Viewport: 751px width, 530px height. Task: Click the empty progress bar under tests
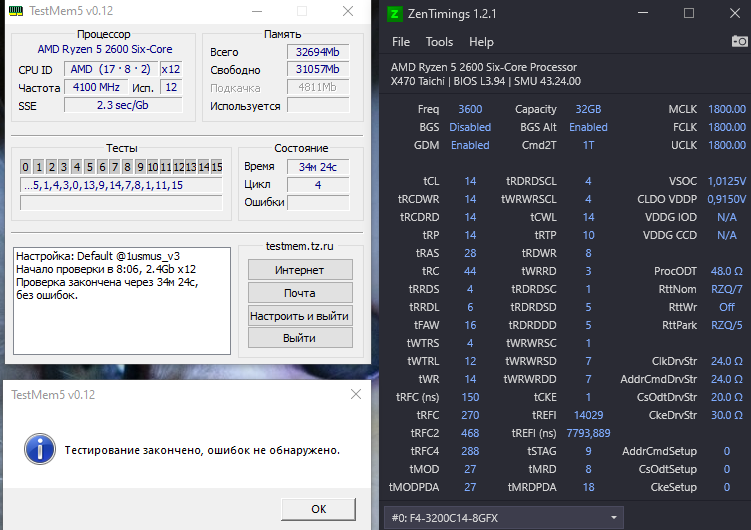click(x=121, y=203)
